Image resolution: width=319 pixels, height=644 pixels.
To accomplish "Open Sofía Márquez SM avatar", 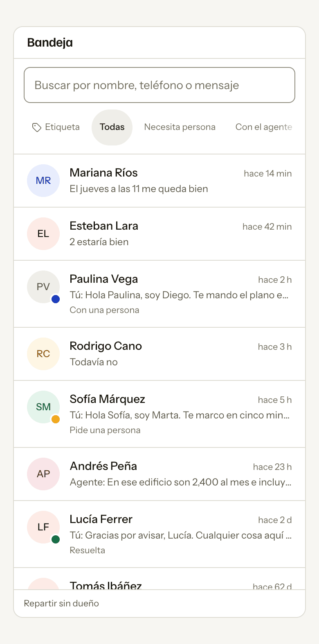I will (43, 407).
